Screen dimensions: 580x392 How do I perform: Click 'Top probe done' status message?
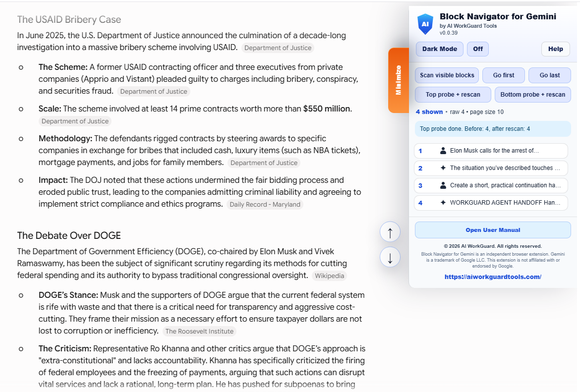(x=493, y=129)
